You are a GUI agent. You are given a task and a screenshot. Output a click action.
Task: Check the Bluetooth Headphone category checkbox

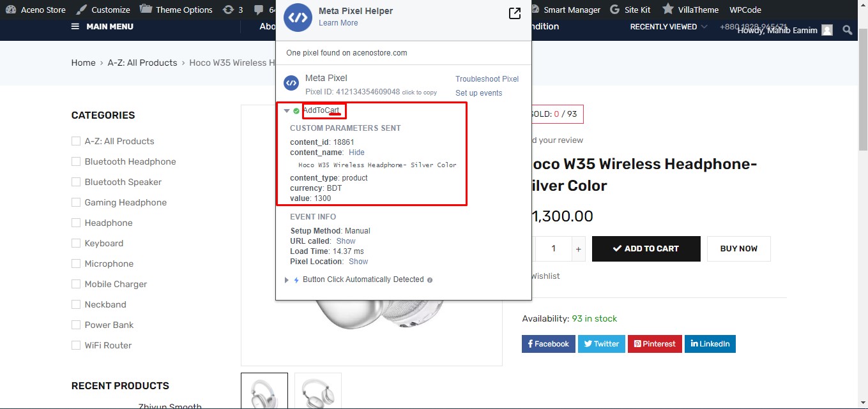click(76, 161)
